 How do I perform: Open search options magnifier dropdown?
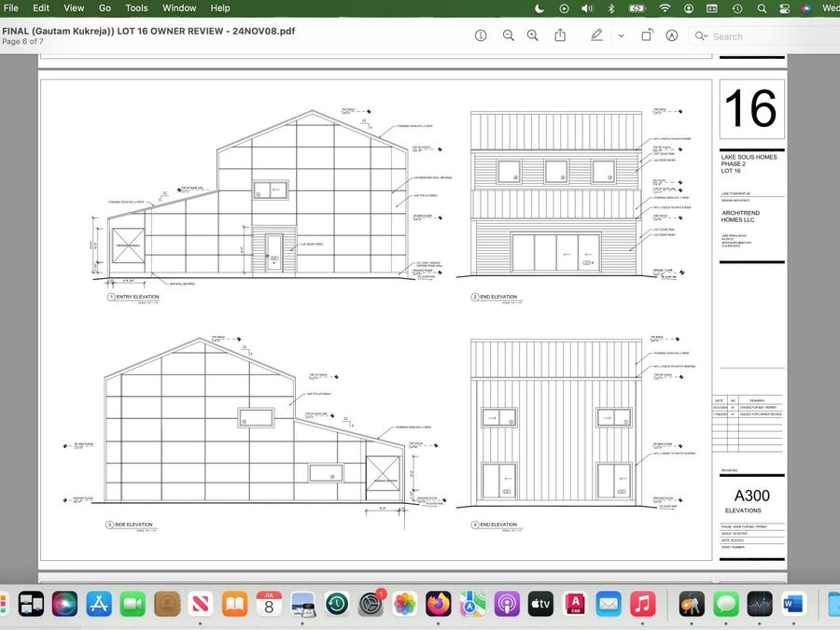click(x=701, y=36)
